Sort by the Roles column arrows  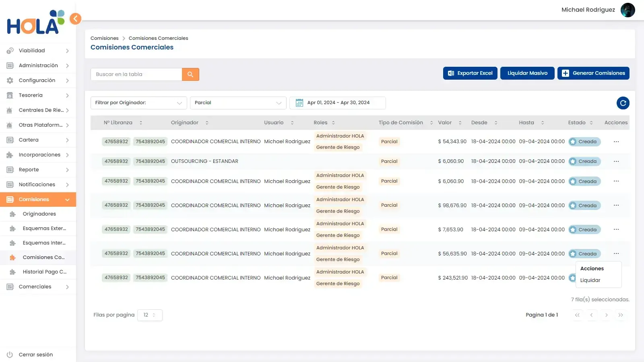(x=333, y=123)
